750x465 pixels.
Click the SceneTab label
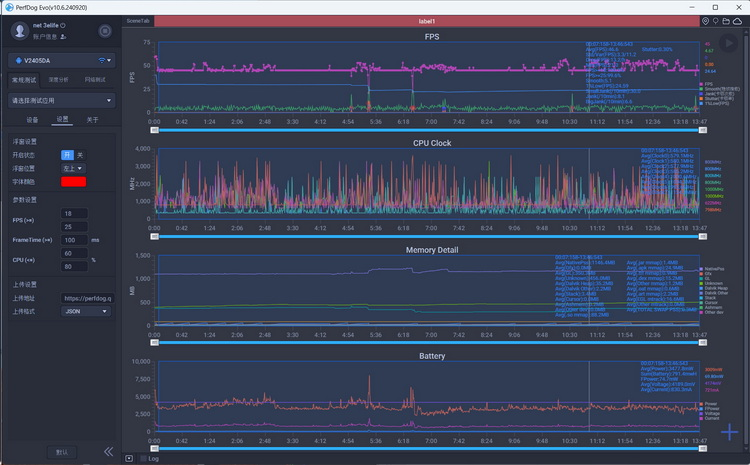pos(138,21)
